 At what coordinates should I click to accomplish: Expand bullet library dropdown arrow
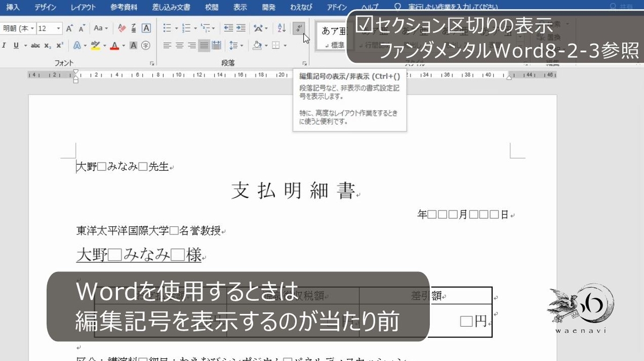176,28
